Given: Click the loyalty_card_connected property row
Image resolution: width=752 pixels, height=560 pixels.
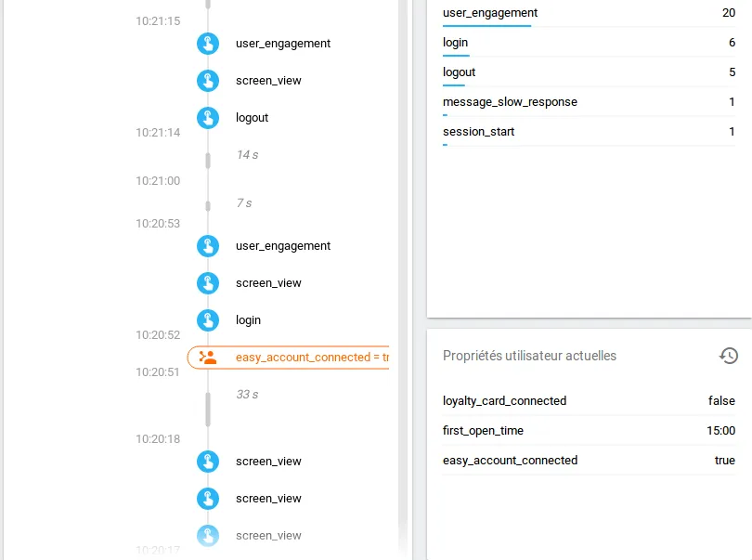Looking at the screenshot, I should pyautogui.click(x=589, y=401).
